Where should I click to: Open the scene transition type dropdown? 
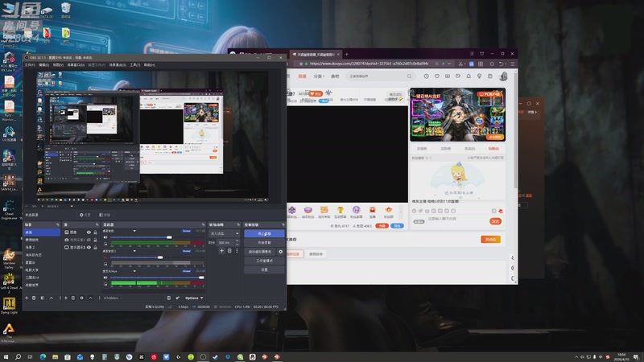pyautogui.click(x=225, y=233)
